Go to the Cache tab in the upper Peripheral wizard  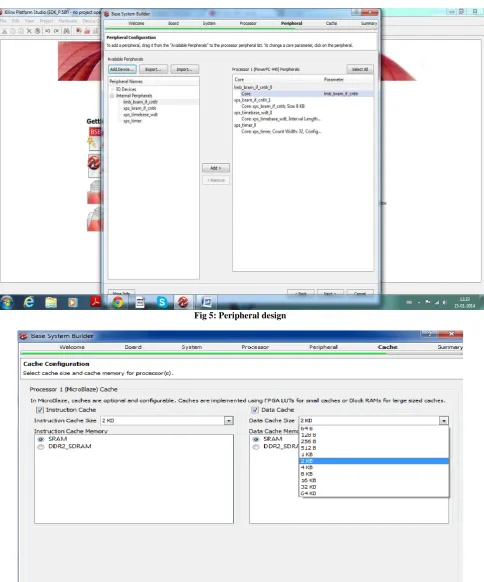click(331, 23)
